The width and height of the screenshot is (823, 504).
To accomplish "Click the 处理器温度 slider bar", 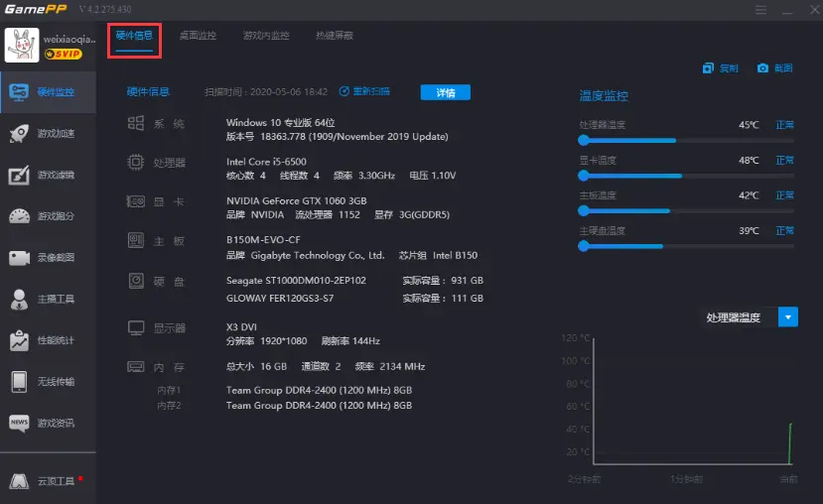I will 685,140.
